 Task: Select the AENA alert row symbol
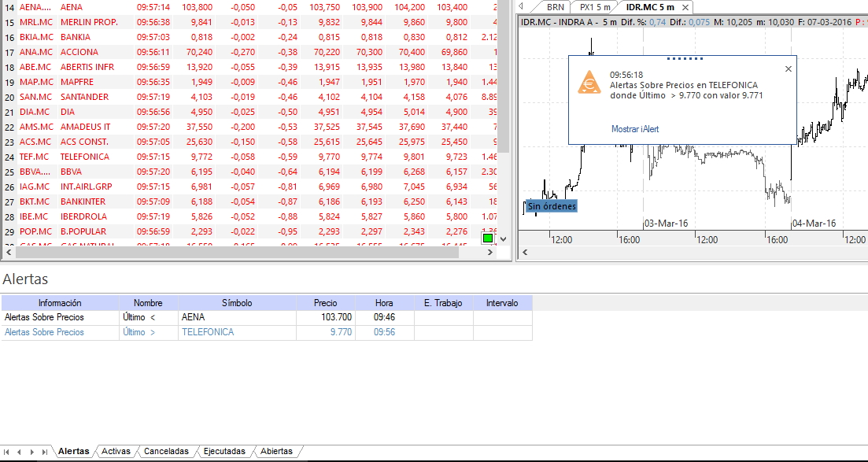(x=194, y=317)
